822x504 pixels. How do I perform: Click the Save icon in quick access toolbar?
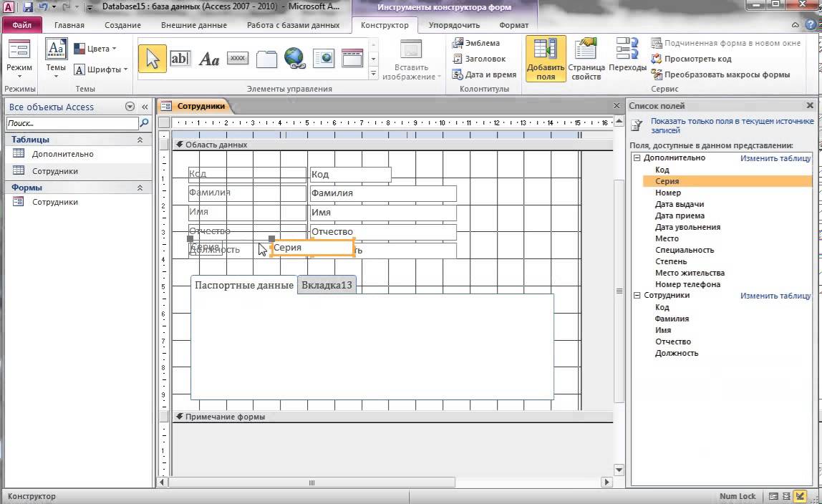[27, 7]
